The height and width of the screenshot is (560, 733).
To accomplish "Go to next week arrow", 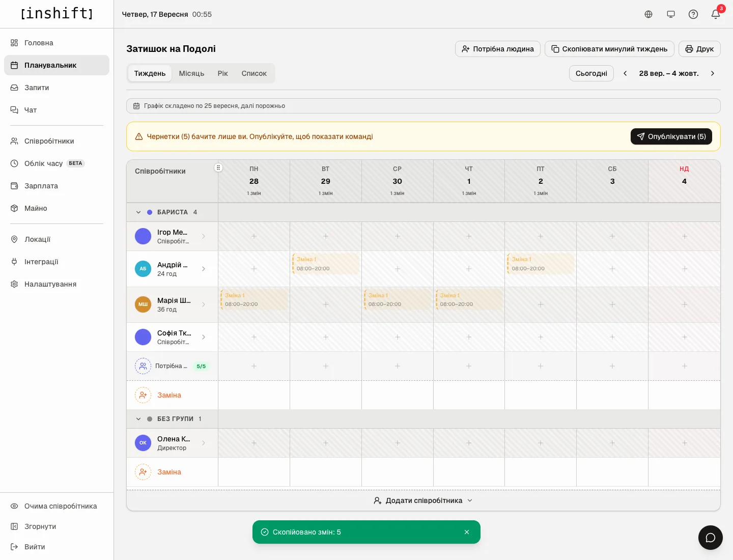I will tap(713, 73).
